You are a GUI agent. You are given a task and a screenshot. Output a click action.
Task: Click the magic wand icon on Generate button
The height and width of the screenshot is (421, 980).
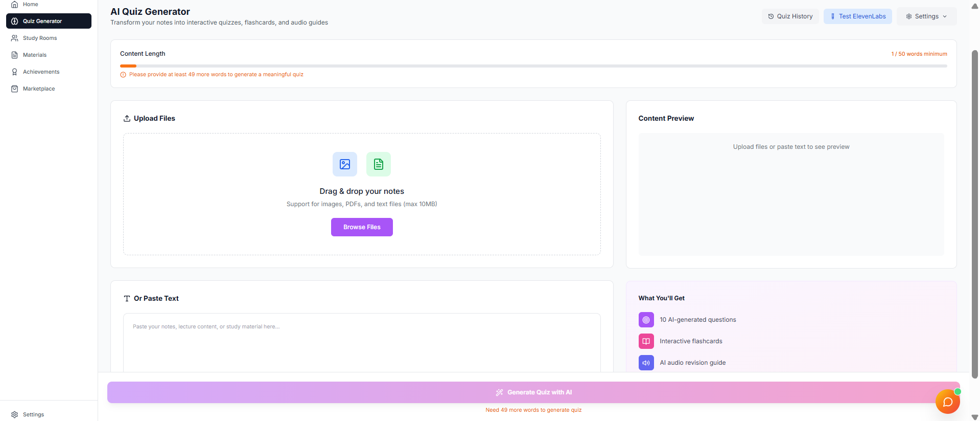click(499, 392)
